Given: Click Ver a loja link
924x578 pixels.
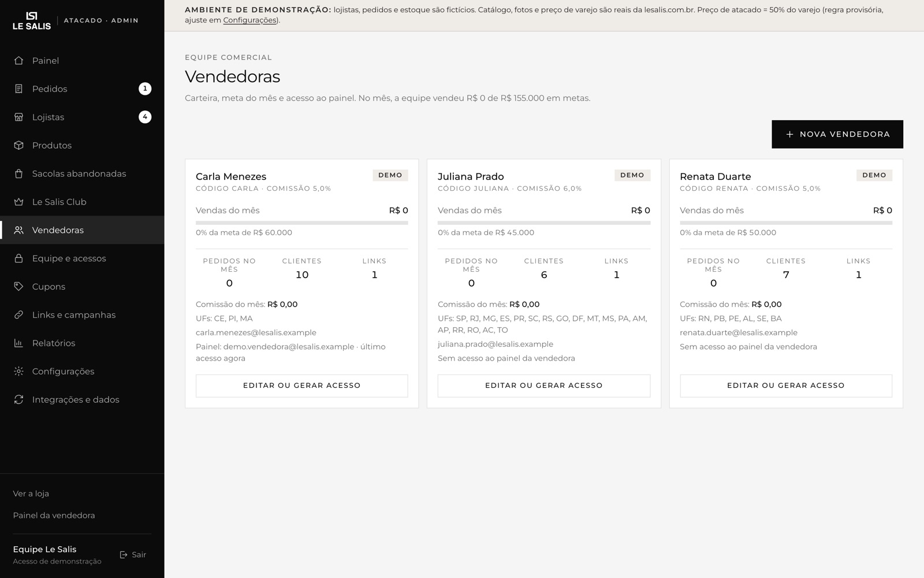Looking at the screenshot, I should [x=31, y=494].
